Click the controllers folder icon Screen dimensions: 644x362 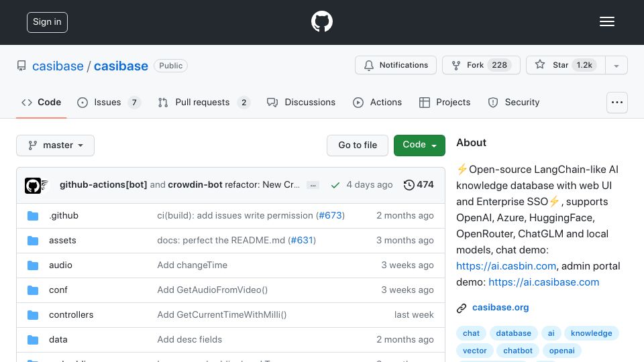click(x=33, y=315)
